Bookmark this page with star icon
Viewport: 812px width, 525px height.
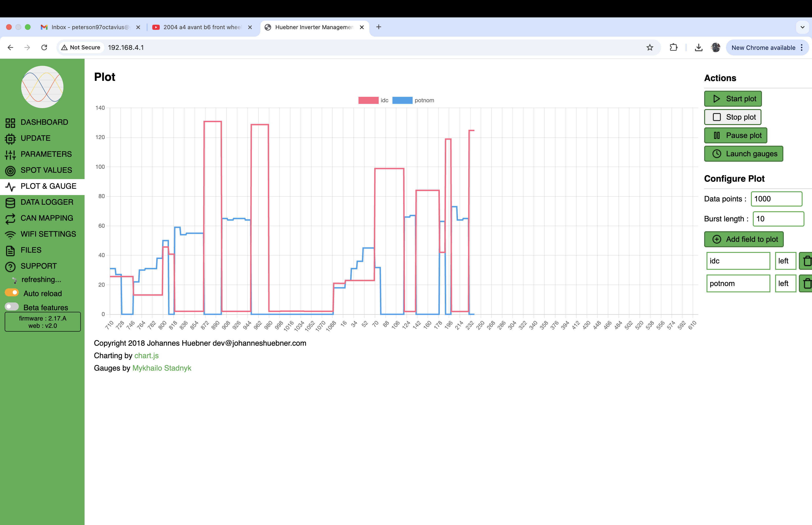[x=649, y=48]
